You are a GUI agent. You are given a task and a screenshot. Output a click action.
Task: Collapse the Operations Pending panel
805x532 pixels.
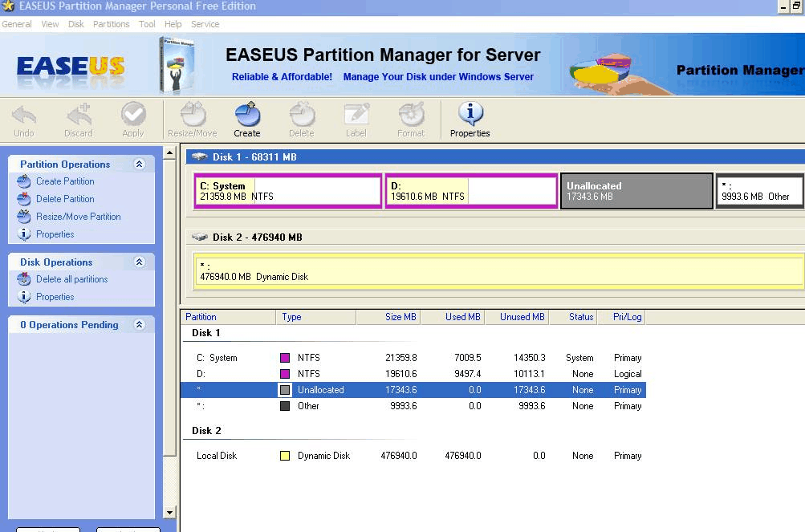click(139, 324)
